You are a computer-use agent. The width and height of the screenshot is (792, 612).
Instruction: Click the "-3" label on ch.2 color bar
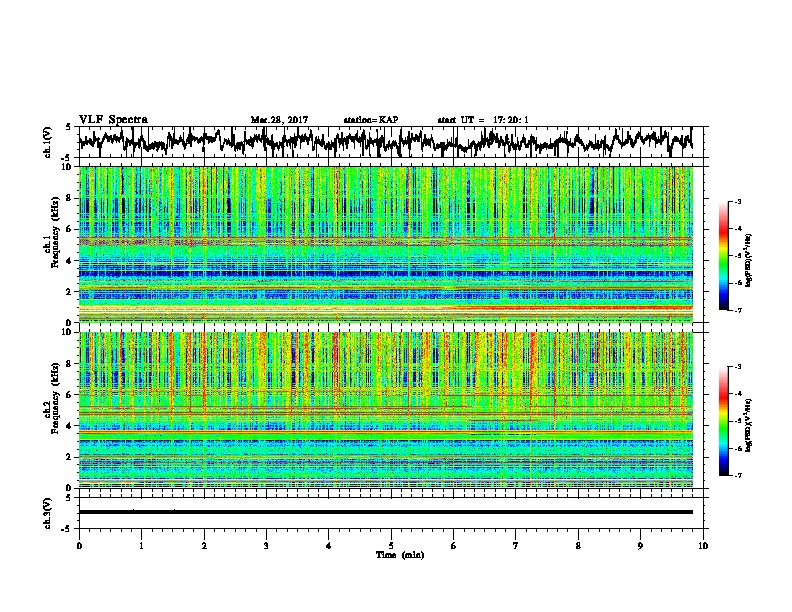[738, 367]
